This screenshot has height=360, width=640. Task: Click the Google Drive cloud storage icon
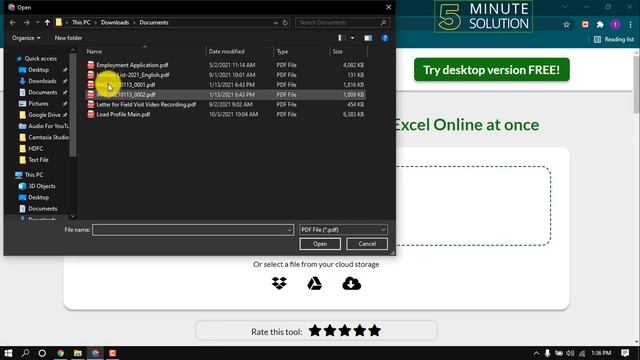point(314,283)
